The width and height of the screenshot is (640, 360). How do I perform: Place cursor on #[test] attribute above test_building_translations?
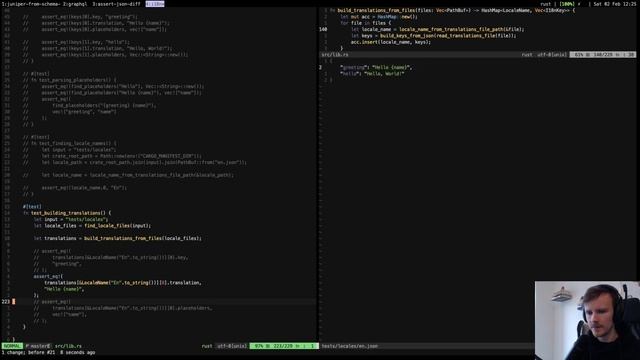click(x=32, y=207)
